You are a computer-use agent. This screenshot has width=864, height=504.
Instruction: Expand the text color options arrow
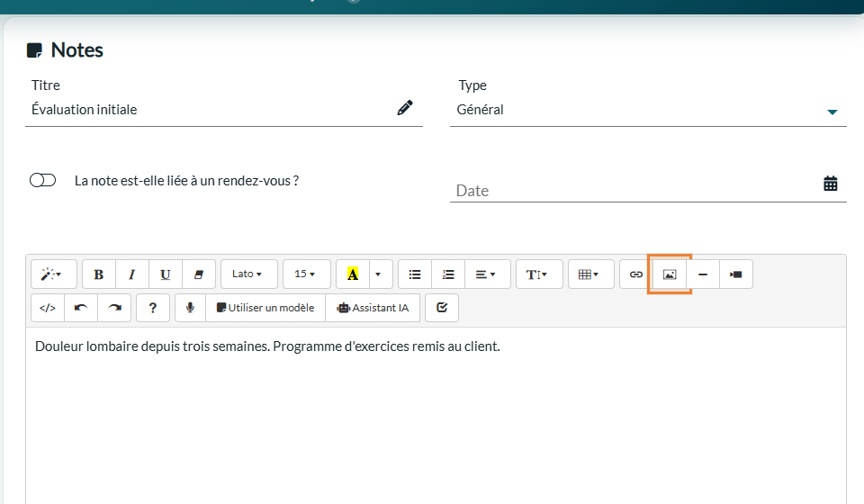[381, 274]
